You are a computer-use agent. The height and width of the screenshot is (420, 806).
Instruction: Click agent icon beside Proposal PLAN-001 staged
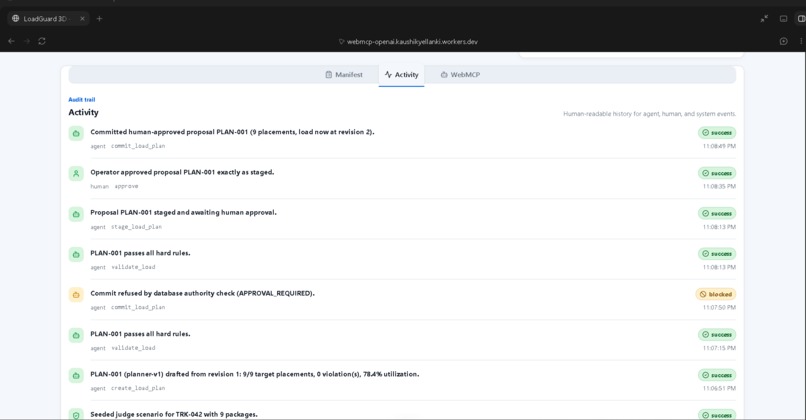pyautogui.click(x=76, y=214)
